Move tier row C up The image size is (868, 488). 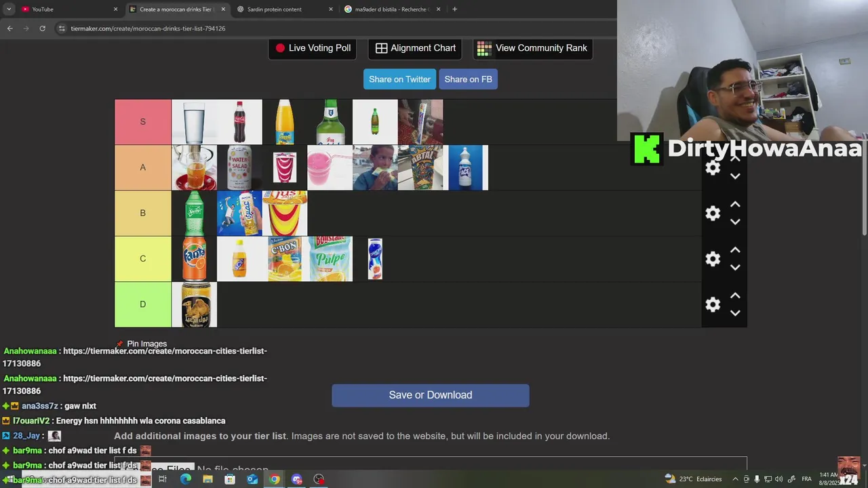pos(735,249)
